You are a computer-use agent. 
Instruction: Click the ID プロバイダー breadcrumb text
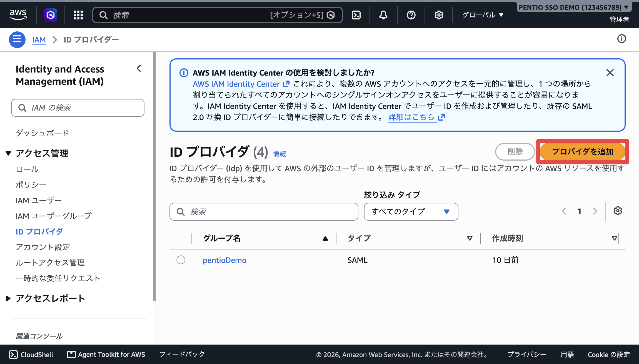[91, 40]
